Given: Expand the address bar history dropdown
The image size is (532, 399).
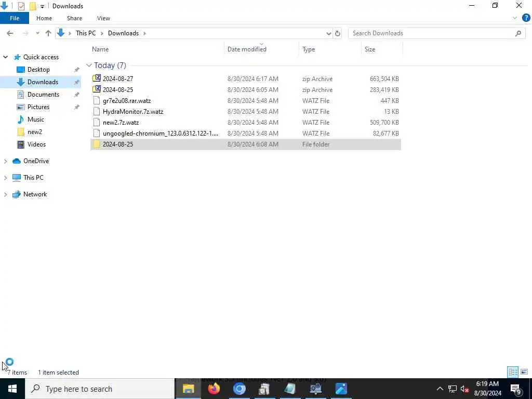Looking at the screenshot, I should [x=328, y=33].
